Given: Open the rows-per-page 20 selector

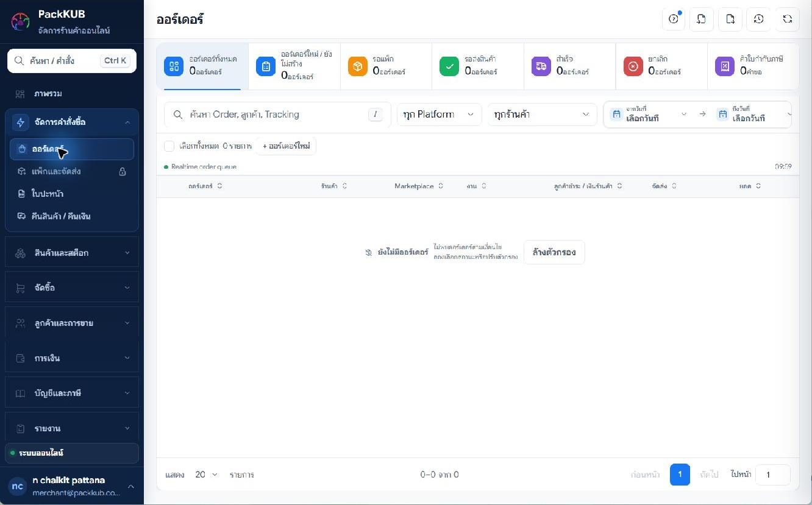Looking at the screenshot, I should click(206, 475).
